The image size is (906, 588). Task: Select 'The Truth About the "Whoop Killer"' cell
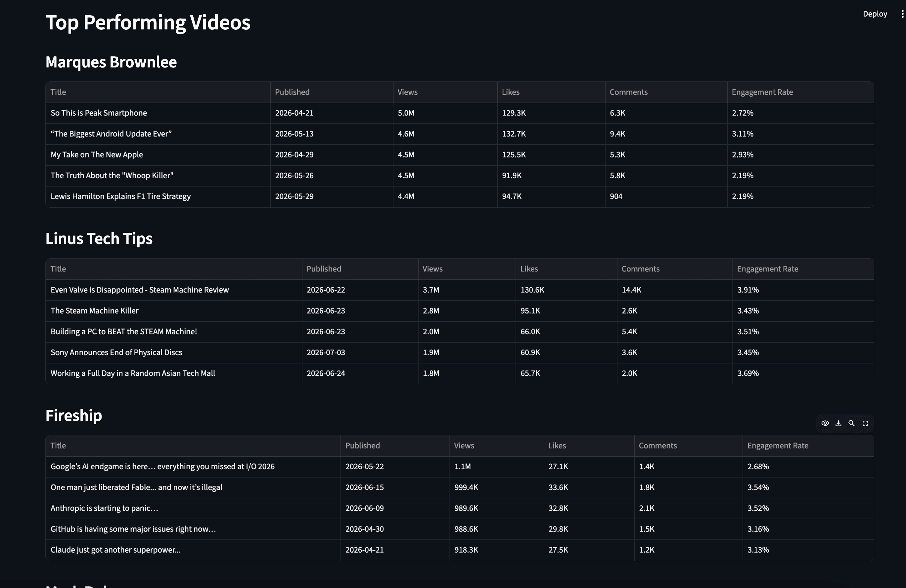[158, 176]
